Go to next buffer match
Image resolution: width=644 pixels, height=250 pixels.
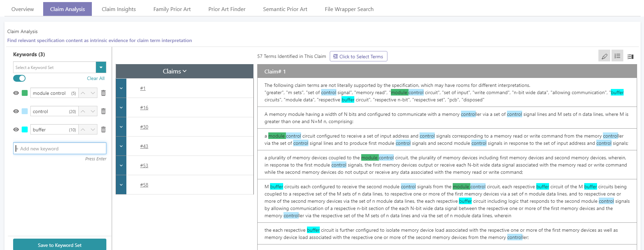[93, 130]
